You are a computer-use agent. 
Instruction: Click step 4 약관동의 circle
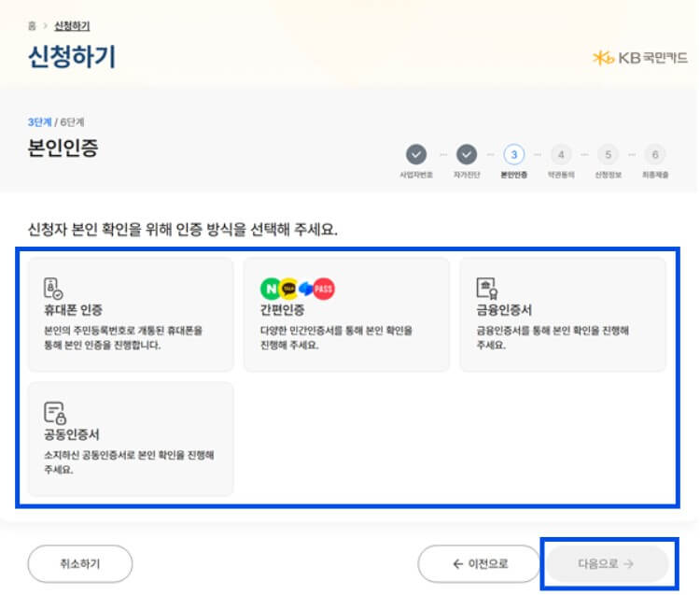pyautogui.click(x=561, y=154)
